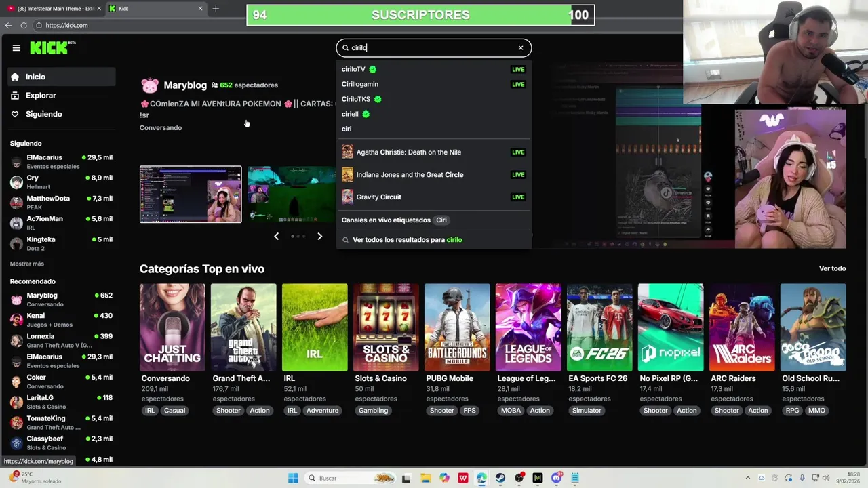Click MMO tag under Old School RuneScape
Image resolution: width=868 pixels, height=488 pixels.
click(x=816, y=411)
